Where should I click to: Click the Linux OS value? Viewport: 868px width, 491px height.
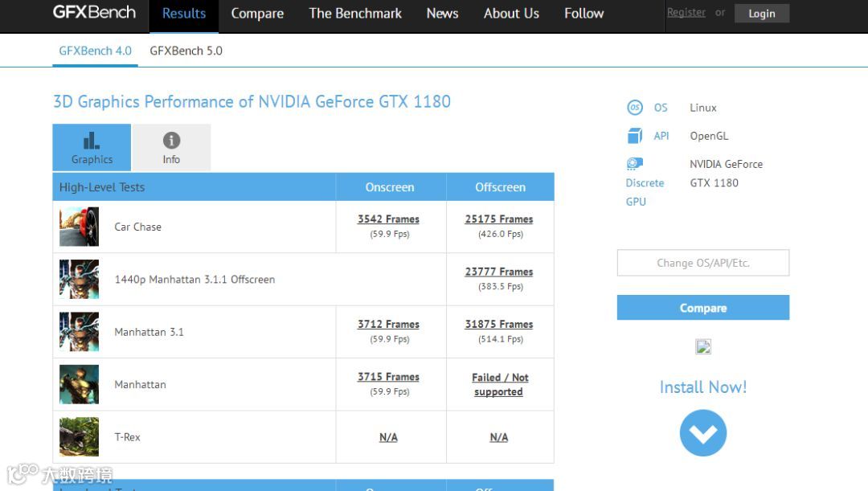[x=703, y=108]
